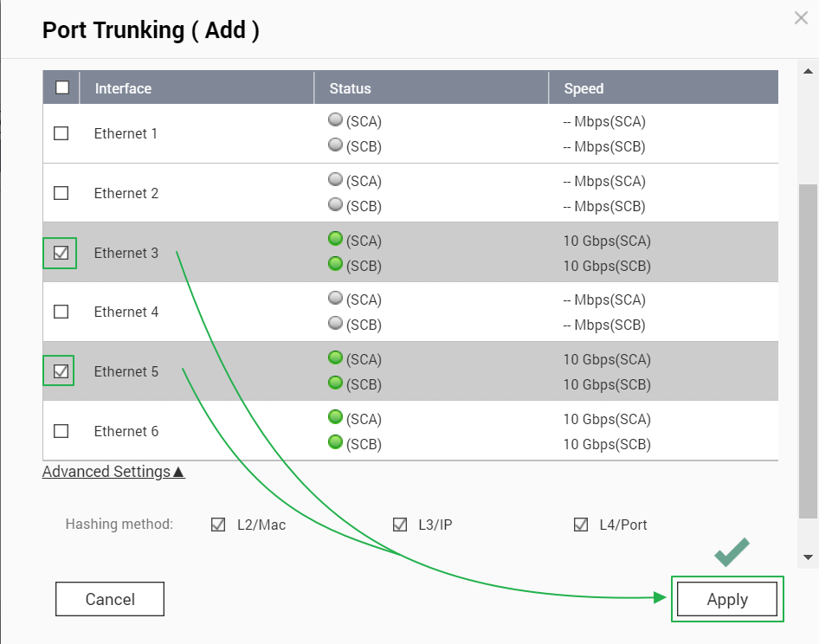Click the Ethernet 6 SCB green status icon

tap(336, 442)
